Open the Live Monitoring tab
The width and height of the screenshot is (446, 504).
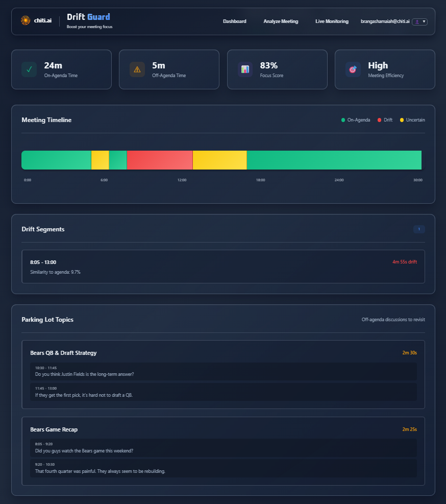pos(332,21)
